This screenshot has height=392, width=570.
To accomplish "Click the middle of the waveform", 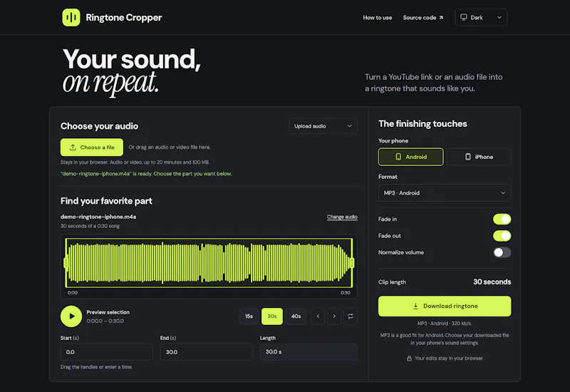I will [209, 263].
